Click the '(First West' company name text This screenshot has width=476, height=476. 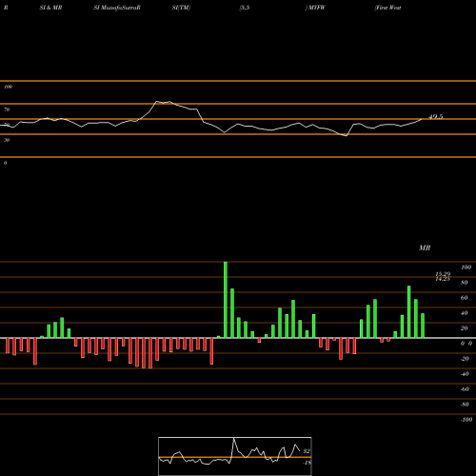click(387, 8)
